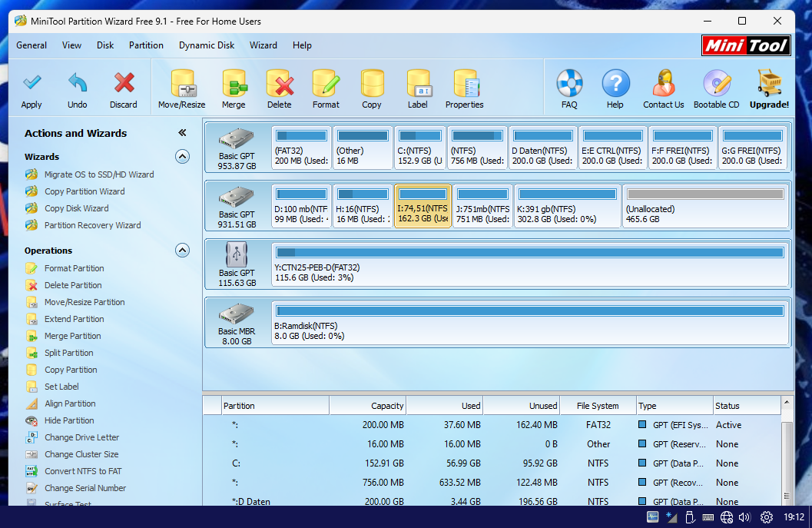Collapse the Operations section

coord(182,251)
